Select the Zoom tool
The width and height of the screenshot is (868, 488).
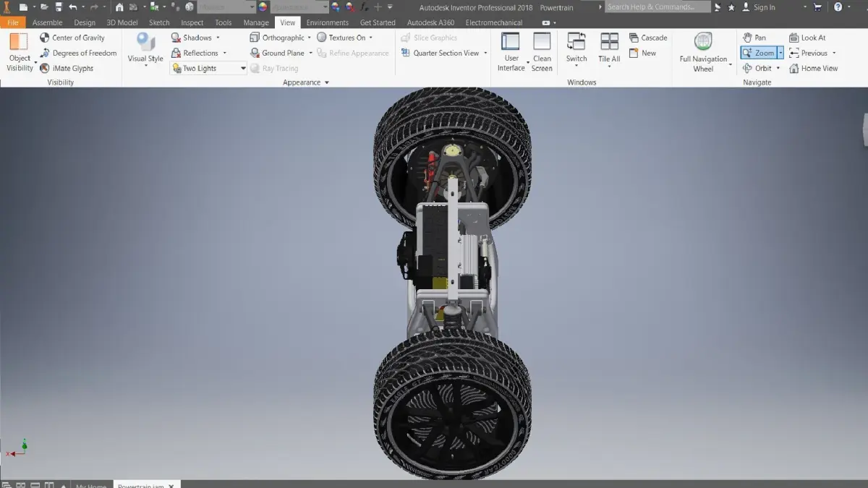pyautogui.click(x=759, y=53)
